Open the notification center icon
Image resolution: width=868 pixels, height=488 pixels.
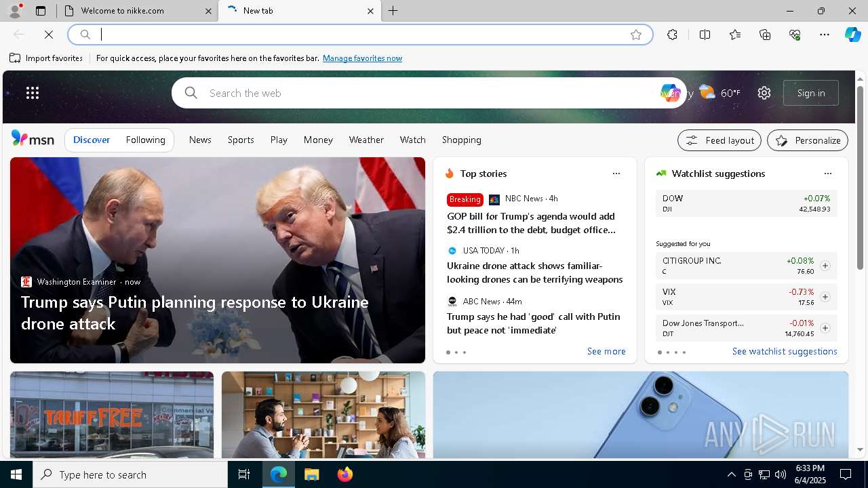tap(846, 474)
